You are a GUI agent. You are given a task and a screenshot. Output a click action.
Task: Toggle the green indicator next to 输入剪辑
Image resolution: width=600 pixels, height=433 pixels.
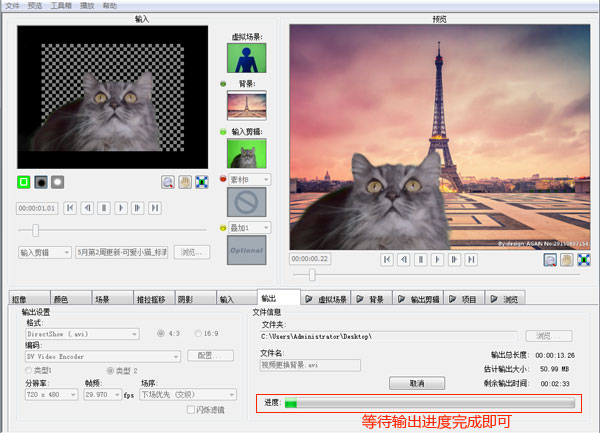coord(223,132)
